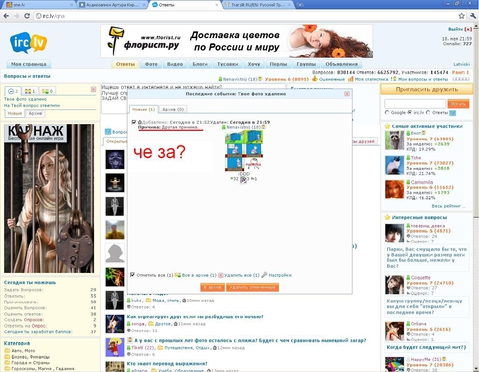Click the флорист.ру flower delivery banner
Image resolution: width=479 pixels, height=372 pixels.
(x=237, y=41)
